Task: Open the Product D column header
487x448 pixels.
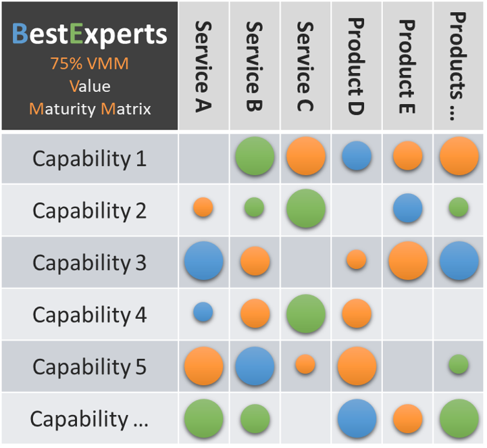Action: click(357, 66)
